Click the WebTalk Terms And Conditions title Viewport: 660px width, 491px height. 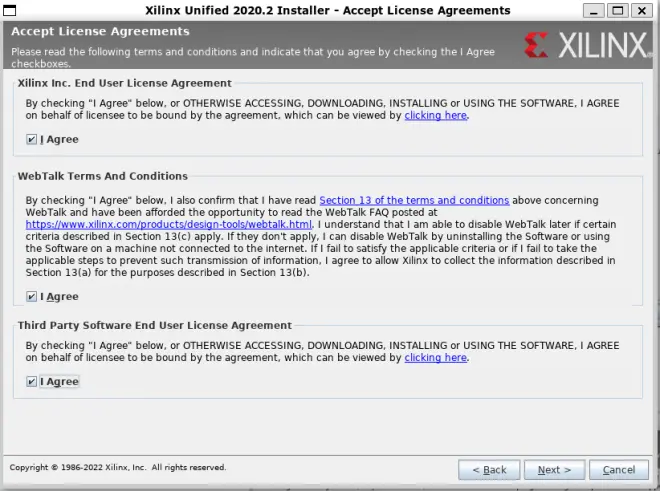[103, 176]
